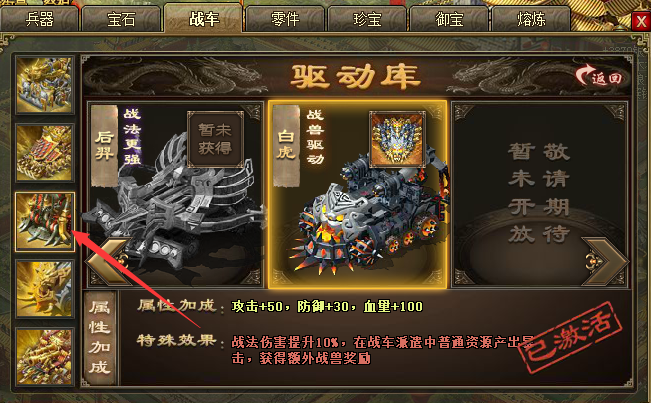The width and height of the screenshot is (651, 403).
Task: Show next drive with right gold arrow
Action: [x=604, y=261]
